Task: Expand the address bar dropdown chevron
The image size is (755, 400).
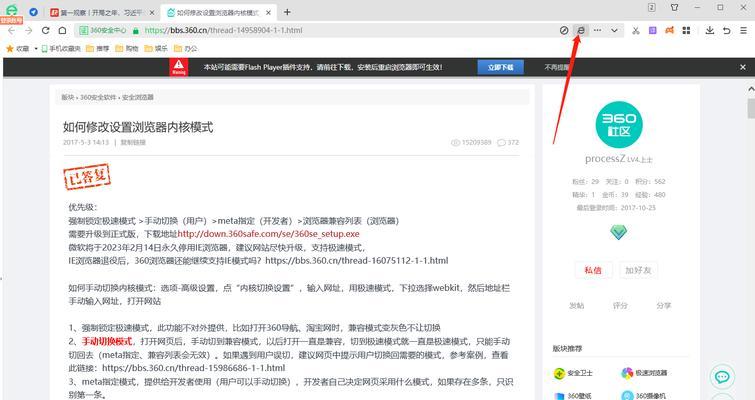Action: point(614,30)
